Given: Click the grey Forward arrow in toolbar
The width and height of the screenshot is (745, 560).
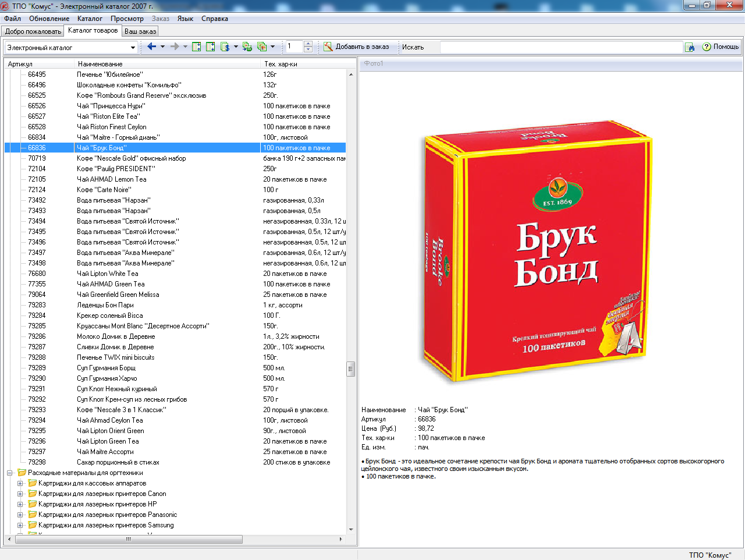Looking at the screenshot, I should 175,47.
